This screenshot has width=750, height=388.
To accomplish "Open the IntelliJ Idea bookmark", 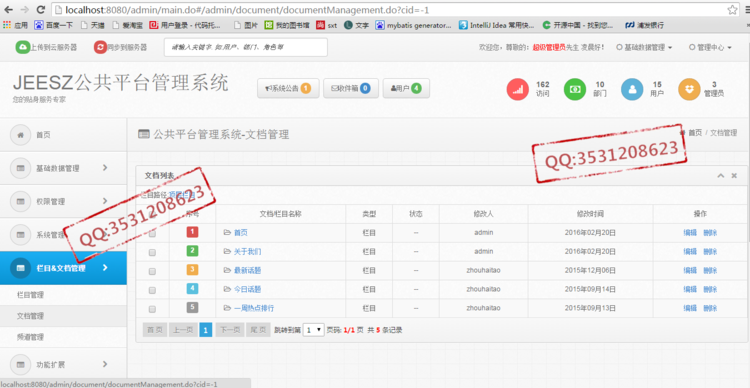I will click(496, 25).
